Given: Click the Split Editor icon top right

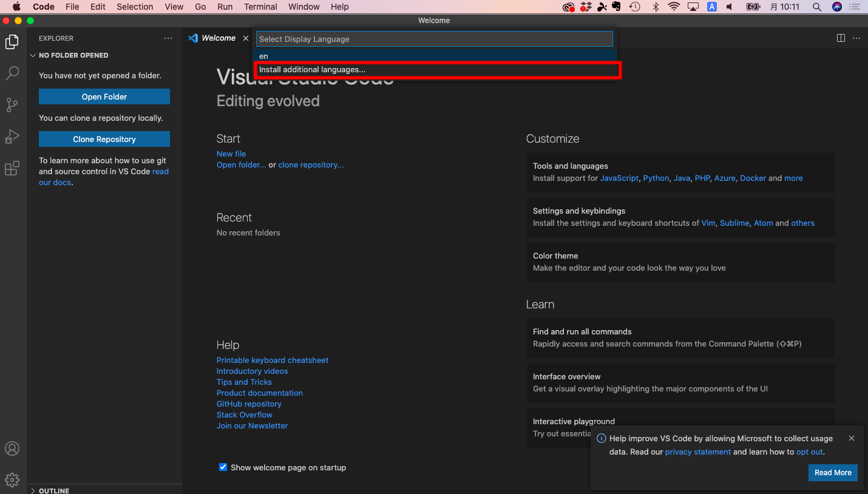Looking at the screenshot, I should (x=840, y=38).
